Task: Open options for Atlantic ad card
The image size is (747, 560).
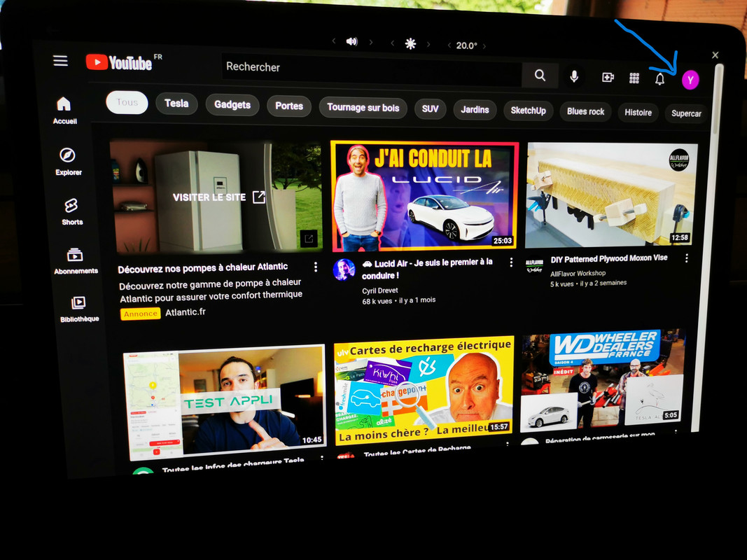Action: point(315,267)
